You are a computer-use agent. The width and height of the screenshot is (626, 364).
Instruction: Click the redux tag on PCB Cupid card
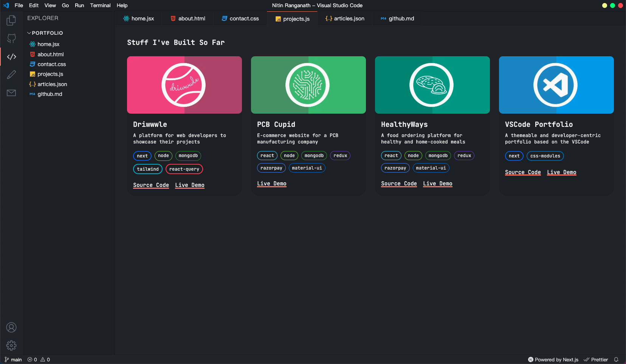[340, 156]
